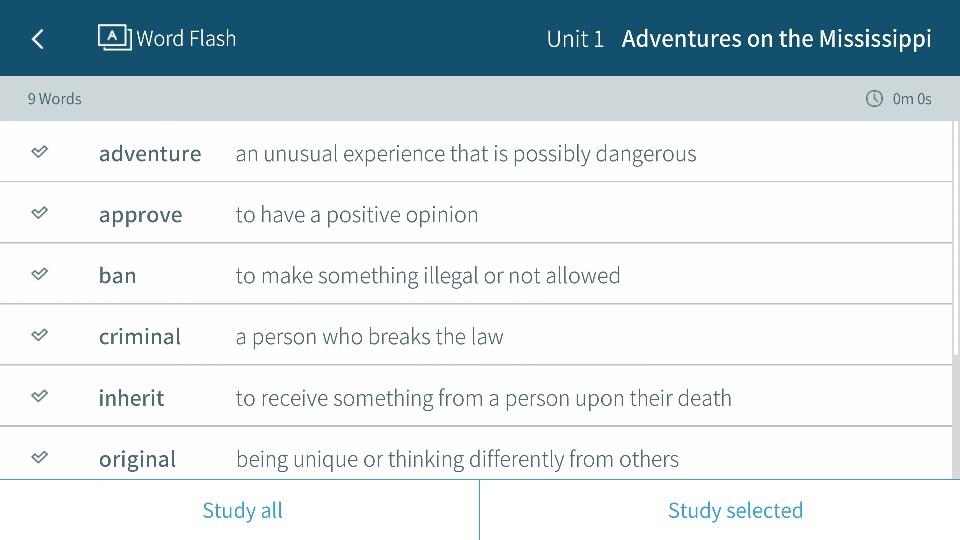
Task: Click the Unit 1 title text
Action: pyautogui.click(x=575, y=39)
